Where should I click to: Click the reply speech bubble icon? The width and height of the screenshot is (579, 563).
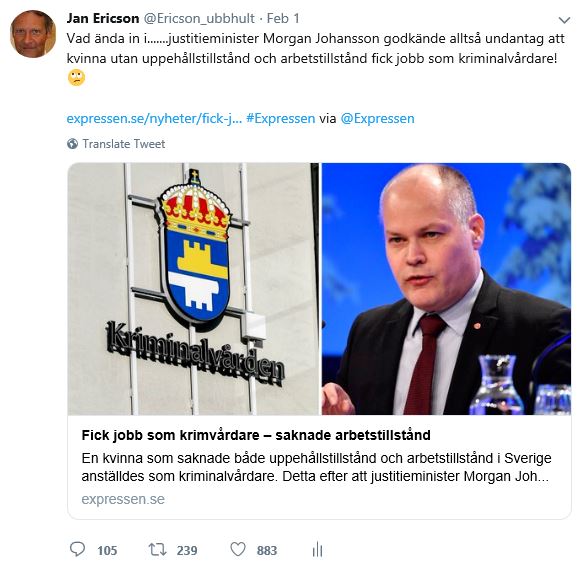(x=78, y=549)
